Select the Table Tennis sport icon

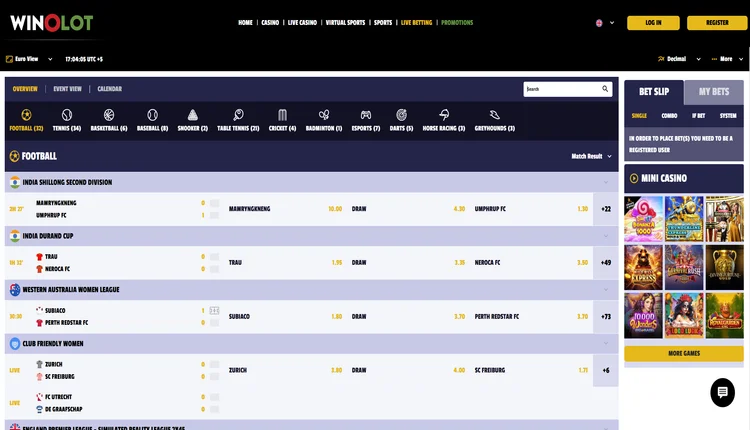(238, 115)
